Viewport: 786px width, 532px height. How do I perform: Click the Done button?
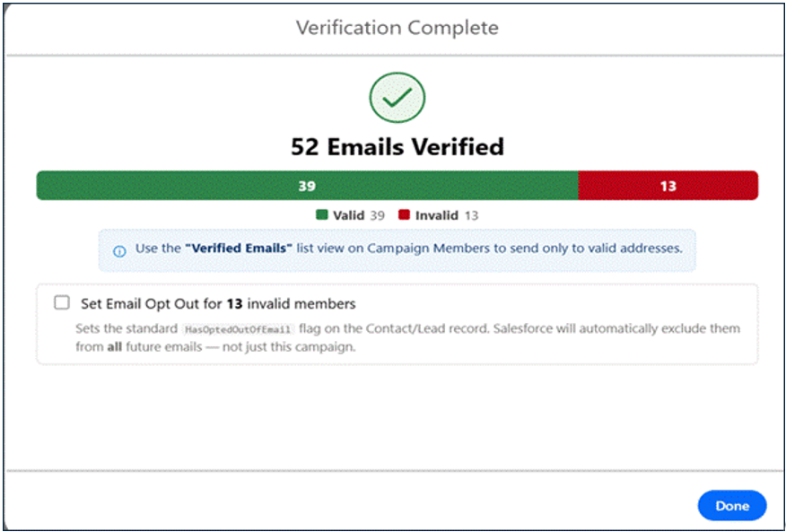tap(732, 506)
